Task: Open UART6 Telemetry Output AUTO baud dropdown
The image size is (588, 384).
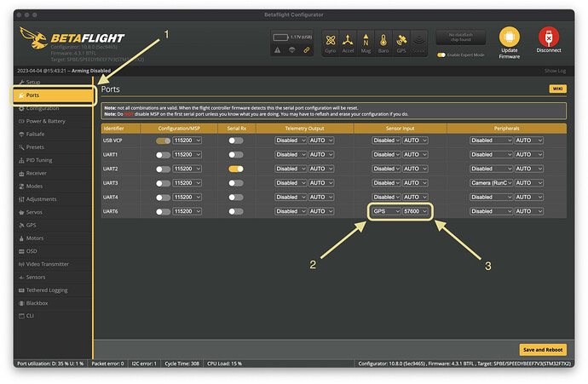Action: point(321,211)
